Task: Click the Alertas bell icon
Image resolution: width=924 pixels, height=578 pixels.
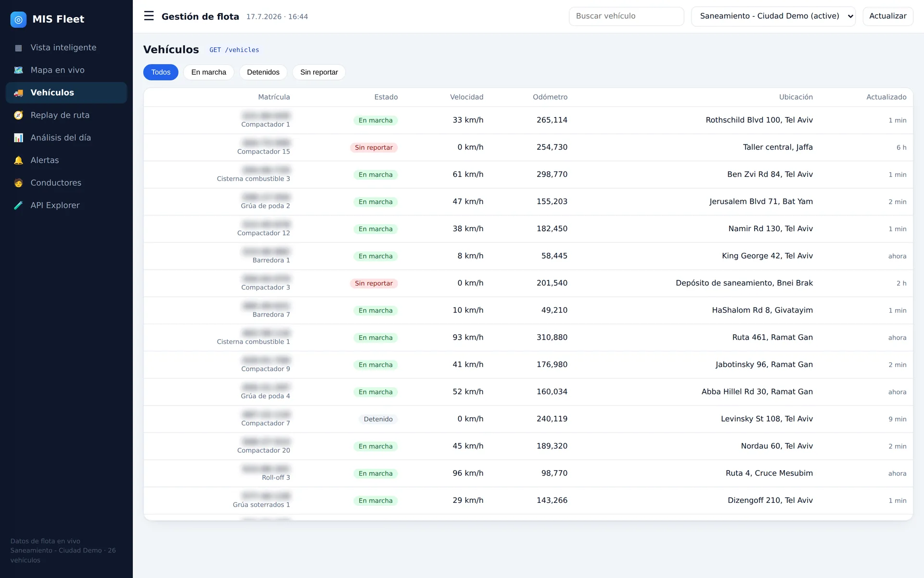Action: (18, 160)
